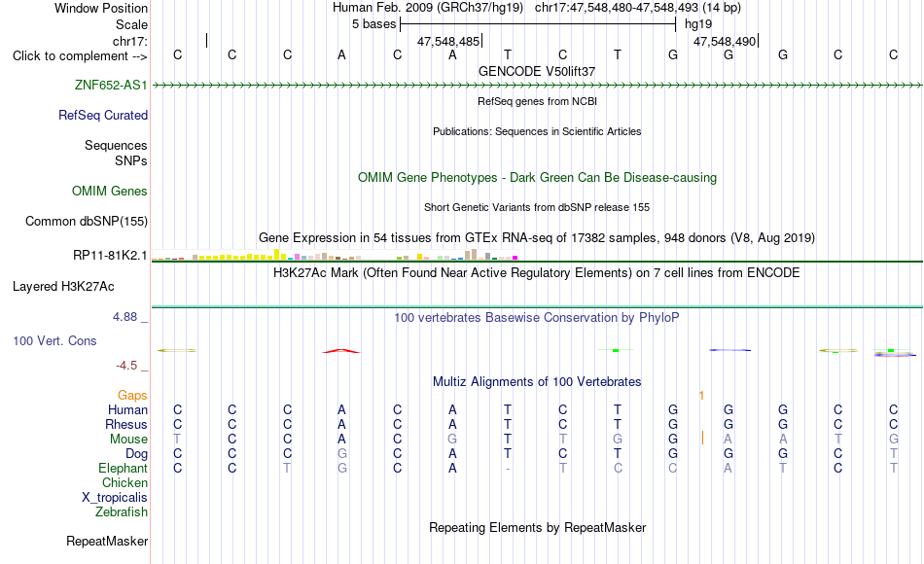
Task: Click 'Human Feb. 2009 (GRCh37/hg19)' assembly text
Action: (428, 8)
